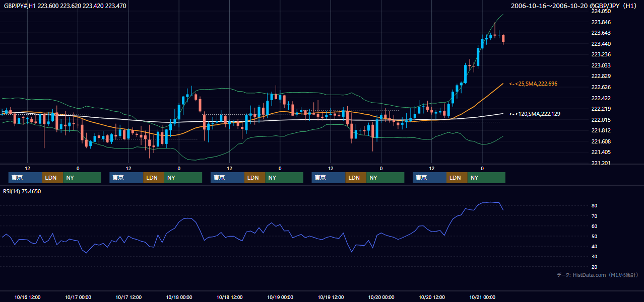Click the GBPJPY#,H1 price header text
644x302 pixels.
(65, 6)
